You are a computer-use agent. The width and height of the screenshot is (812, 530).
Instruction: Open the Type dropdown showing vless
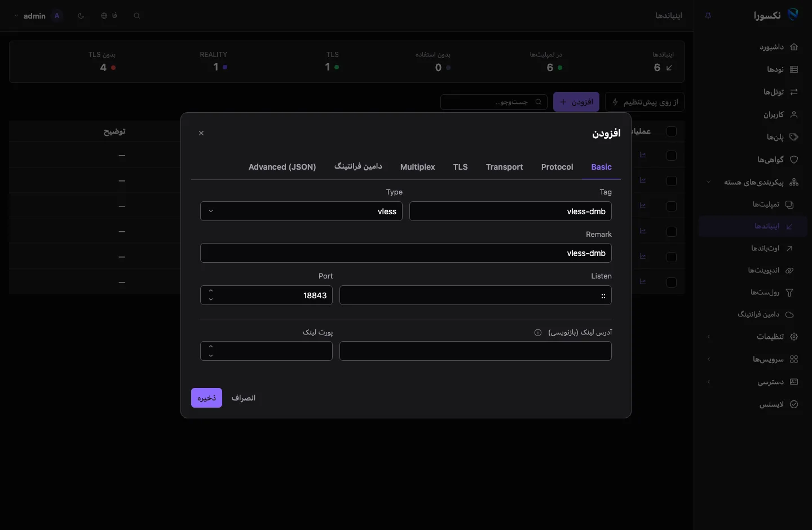coord(301,211)
